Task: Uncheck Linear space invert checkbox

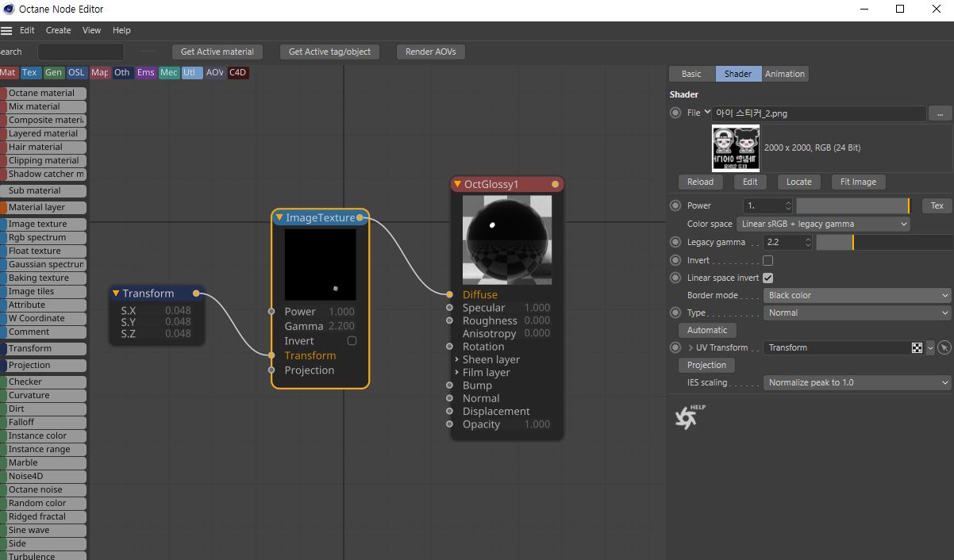Action: 767,278
